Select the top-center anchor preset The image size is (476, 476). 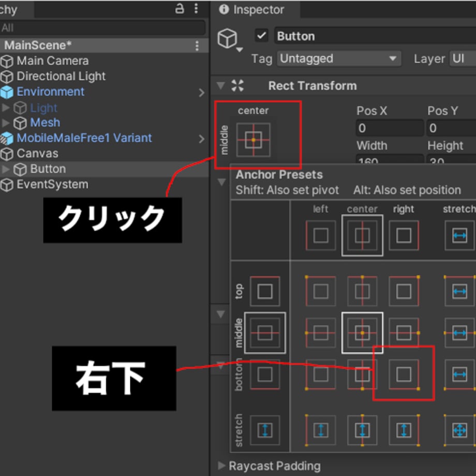(x=362, y=291)
